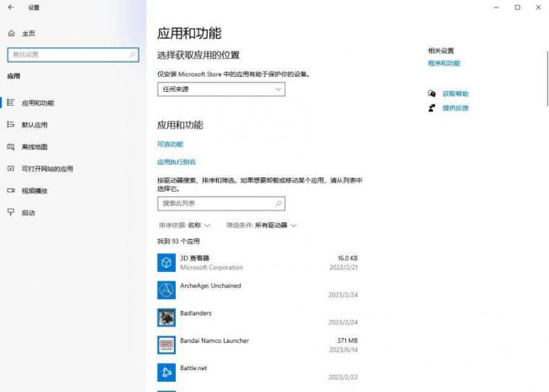Open the 排序依据: 名称 sort dropdown
Image resolution: width=549 pixels, height=392 pixels.
tap(184, 226)
